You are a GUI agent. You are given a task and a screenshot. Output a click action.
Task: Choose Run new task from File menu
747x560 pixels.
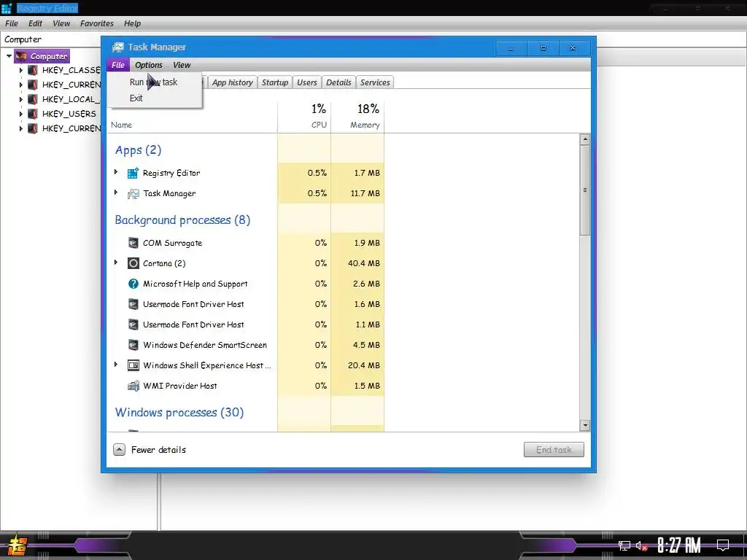tap(153, 82)
